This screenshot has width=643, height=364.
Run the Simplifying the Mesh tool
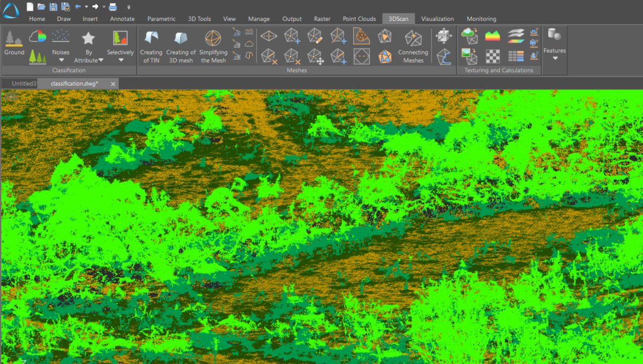click(x=213, y=47)
